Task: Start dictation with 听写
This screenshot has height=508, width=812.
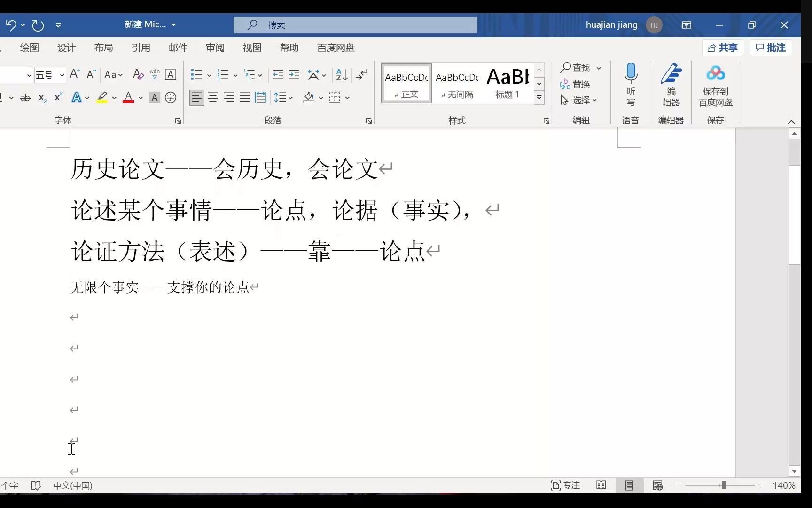Action: (x=631, y=85)
